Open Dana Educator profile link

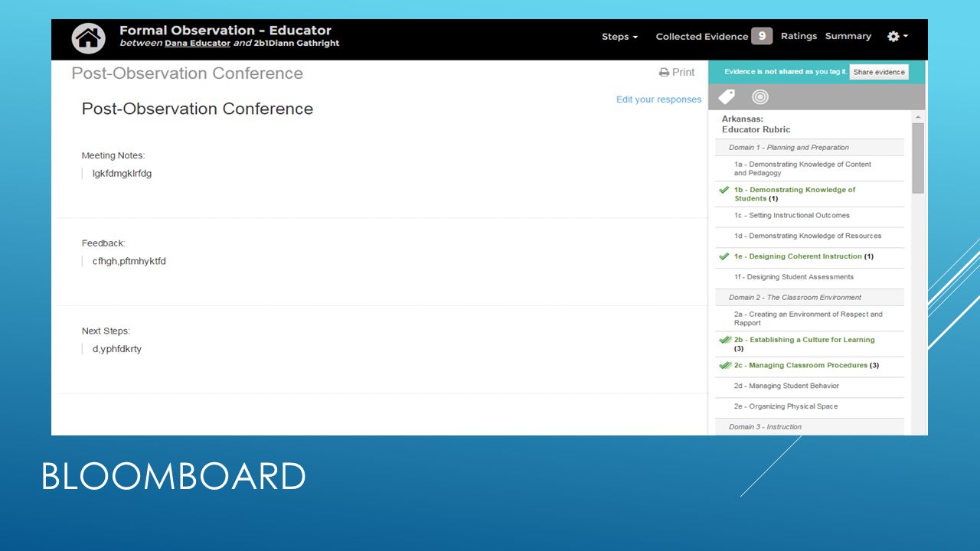pos(198,44)
